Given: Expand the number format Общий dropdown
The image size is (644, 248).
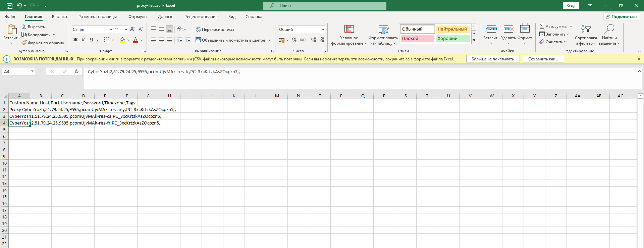Looking at the screenshot, I should click(323, 30).
